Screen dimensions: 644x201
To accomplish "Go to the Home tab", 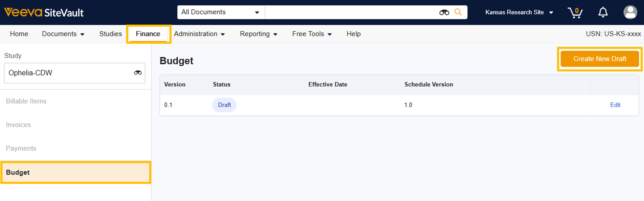I will pyautogui.click(x=19, y=34).
